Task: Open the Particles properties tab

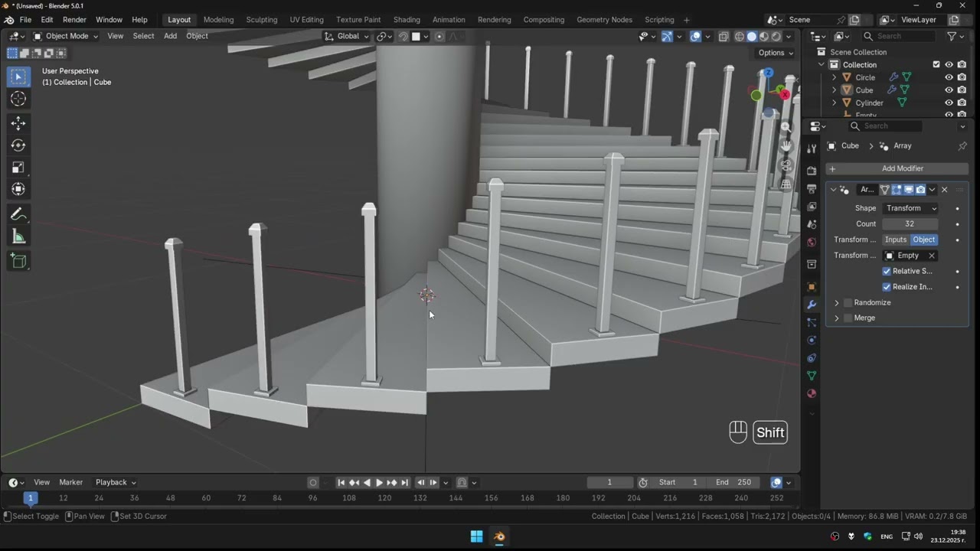Action: (x=812, y=322)
